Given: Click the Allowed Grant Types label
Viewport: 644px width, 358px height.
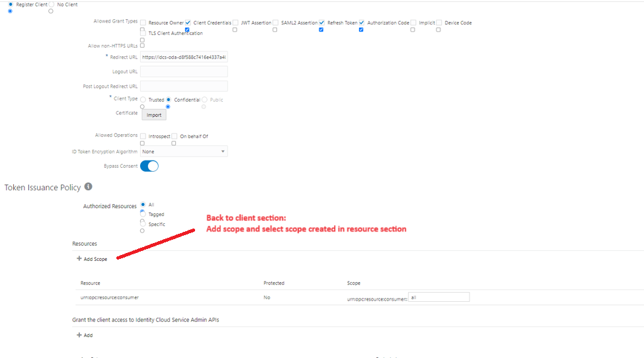Looking at the screenshot, I should (x=116, y=21).
